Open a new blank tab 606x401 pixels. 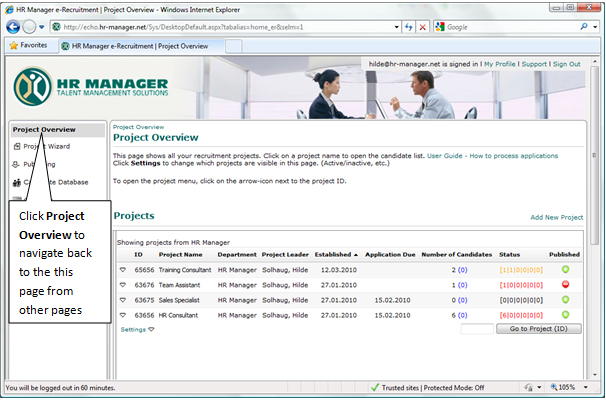click(233, 46)
